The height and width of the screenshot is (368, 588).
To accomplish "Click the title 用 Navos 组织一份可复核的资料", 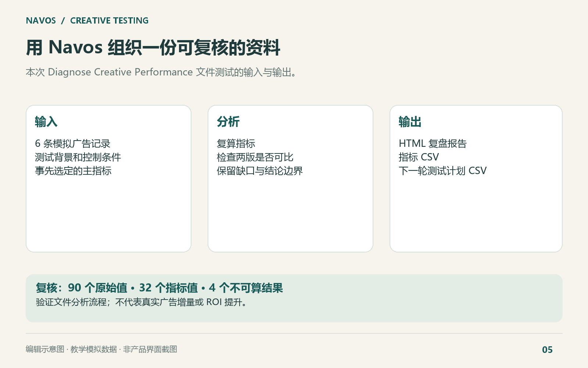I will (x=153, y=47).
